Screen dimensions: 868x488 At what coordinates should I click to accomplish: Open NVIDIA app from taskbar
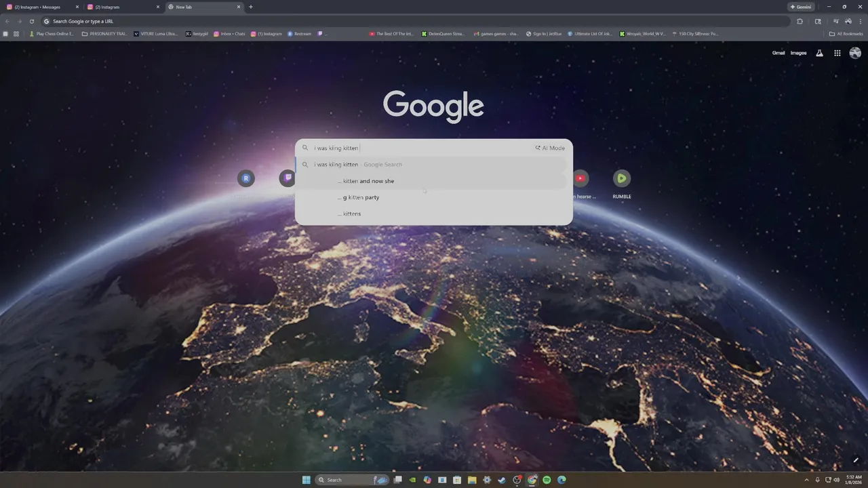click(412, 480)
